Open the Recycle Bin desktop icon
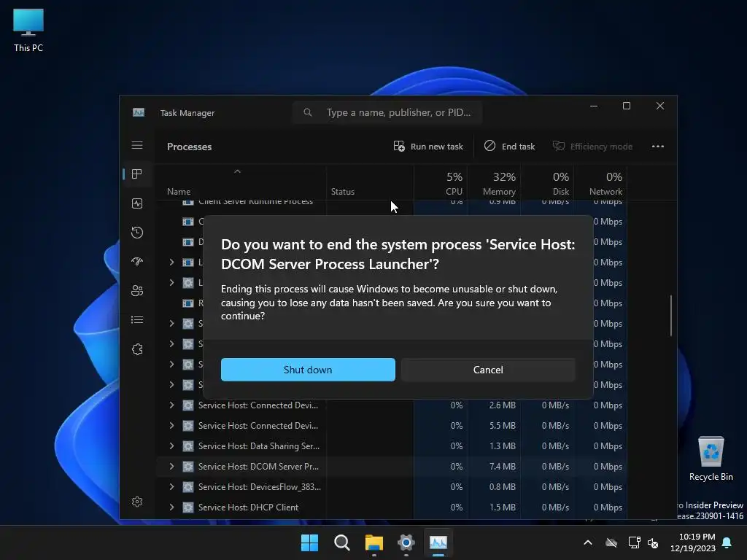This screenshot has width=747, height=560. pos(711,459)
